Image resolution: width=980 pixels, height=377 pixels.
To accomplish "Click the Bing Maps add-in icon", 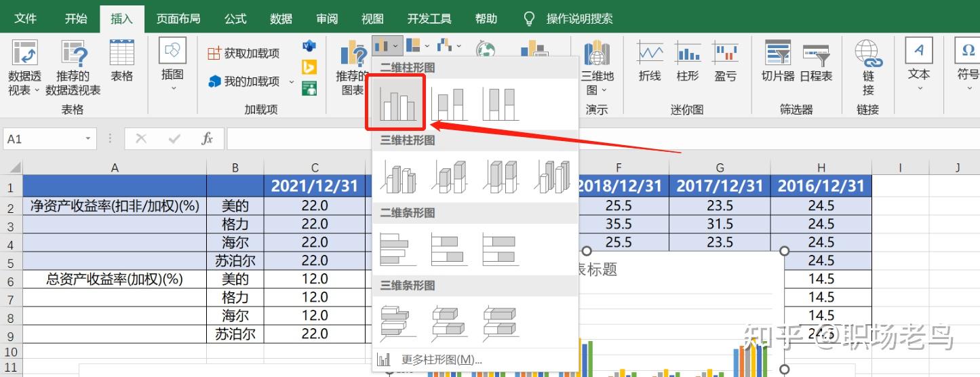I will pyautogui.click(x=309, y=67).
